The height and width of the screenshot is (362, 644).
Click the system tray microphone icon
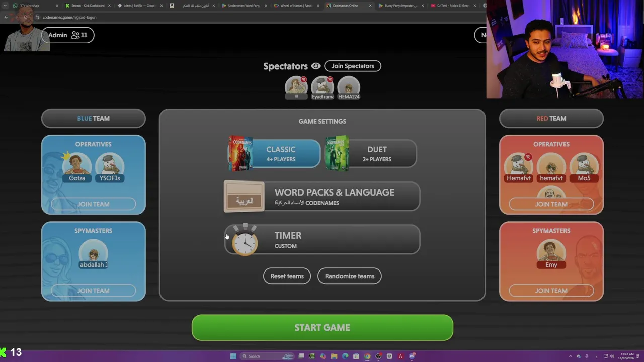point(587,356)
